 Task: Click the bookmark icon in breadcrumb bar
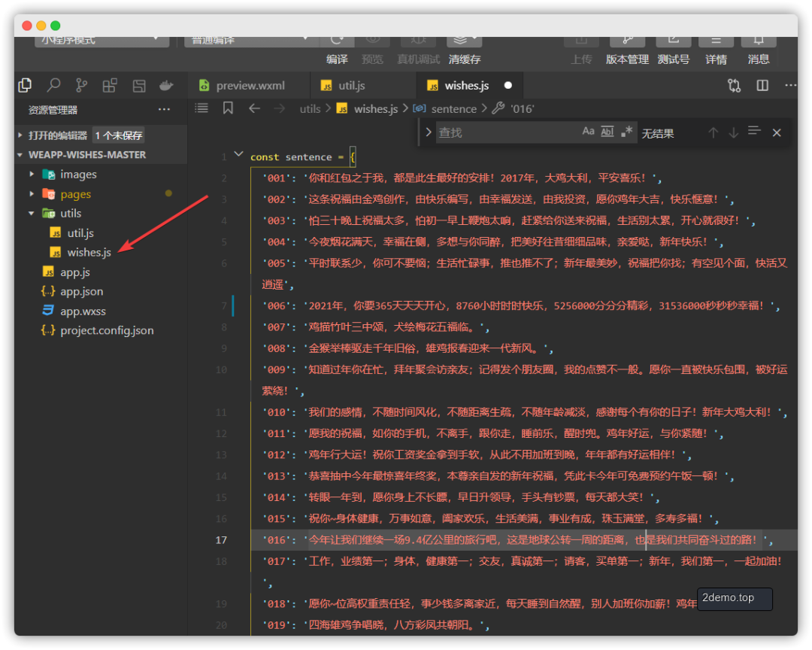[228, 108]
